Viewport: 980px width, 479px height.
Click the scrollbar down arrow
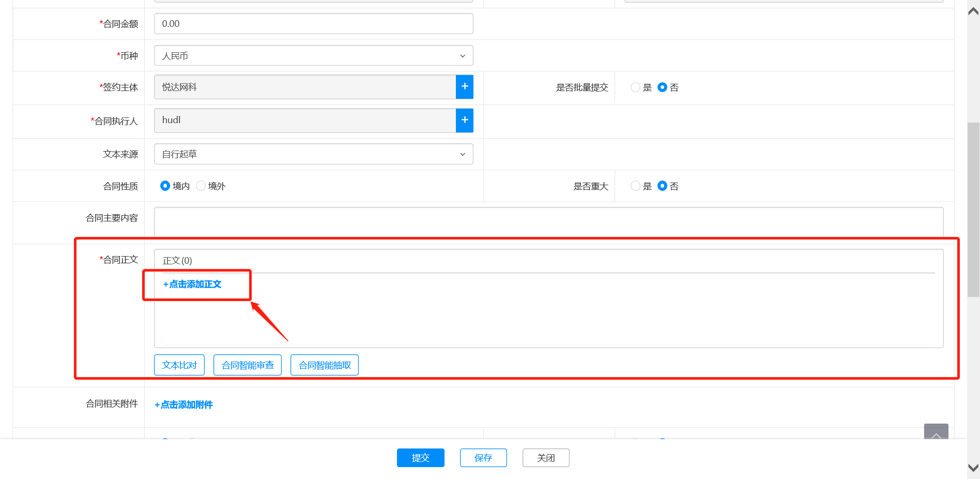pos(973,468)
